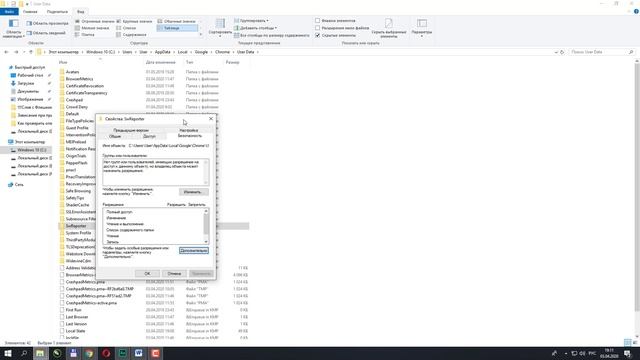The image size is (640, 360).
Task: Open the Group by (Группировать) dropdown
Action: click(x=251, y=20)
